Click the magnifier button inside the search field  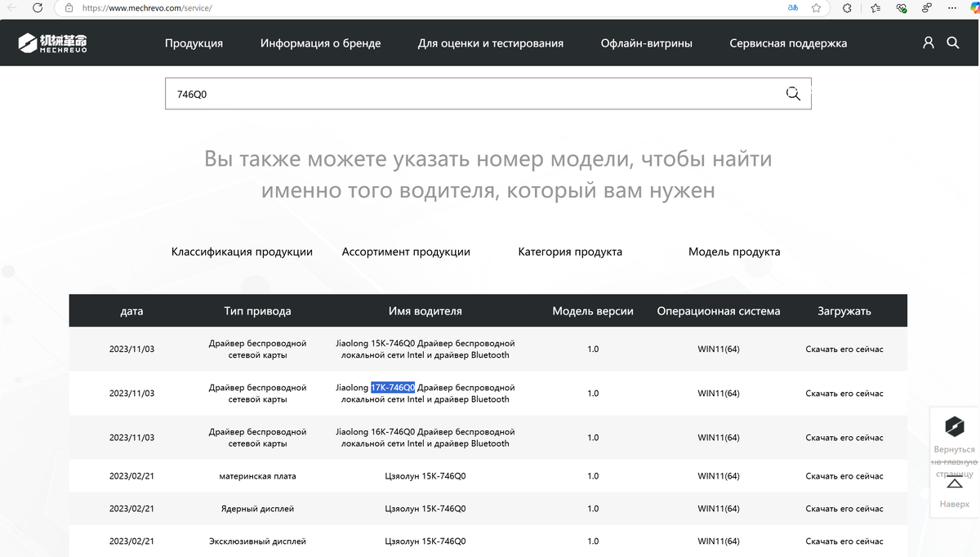pos(792,93)
